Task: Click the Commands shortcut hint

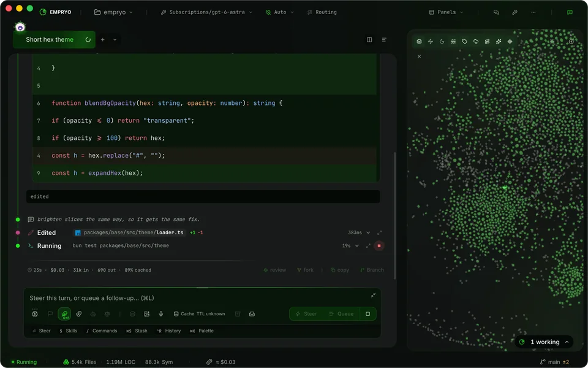Action: 101,331
